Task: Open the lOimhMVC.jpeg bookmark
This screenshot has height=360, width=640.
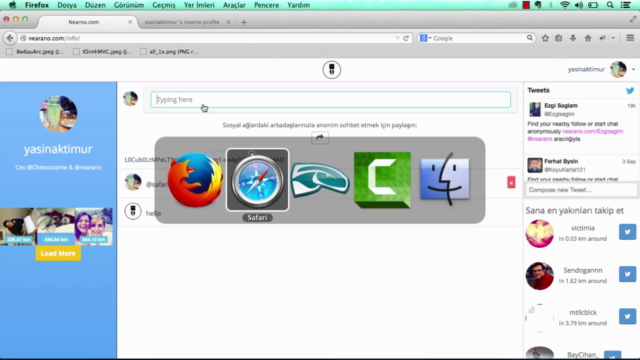Action: coord(102,51)
